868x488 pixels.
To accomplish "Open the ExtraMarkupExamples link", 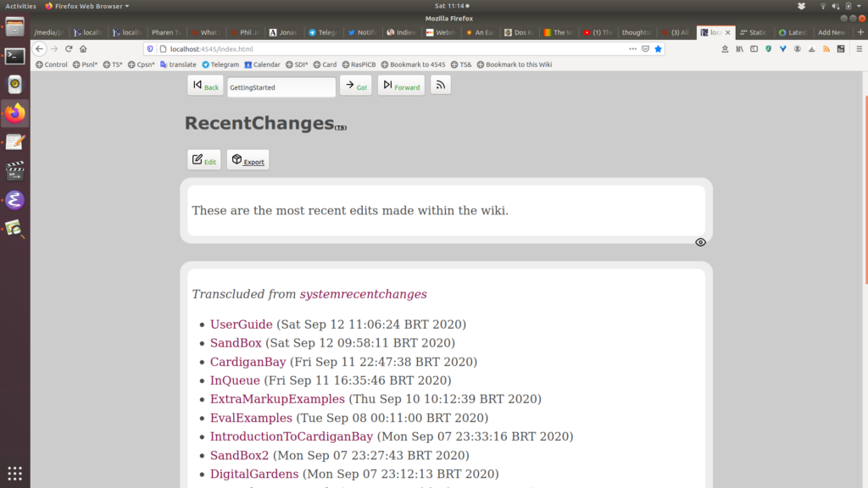I will coord(277,399).
